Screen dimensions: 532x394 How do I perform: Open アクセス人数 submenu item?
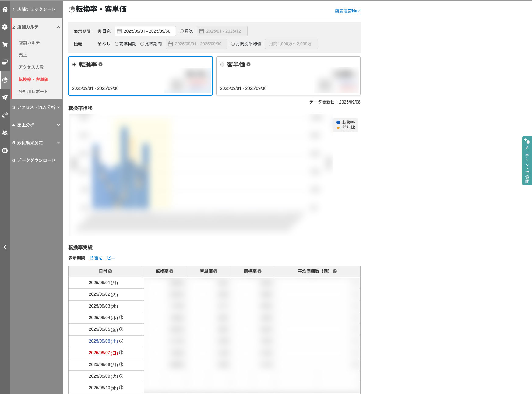[31, 67]
